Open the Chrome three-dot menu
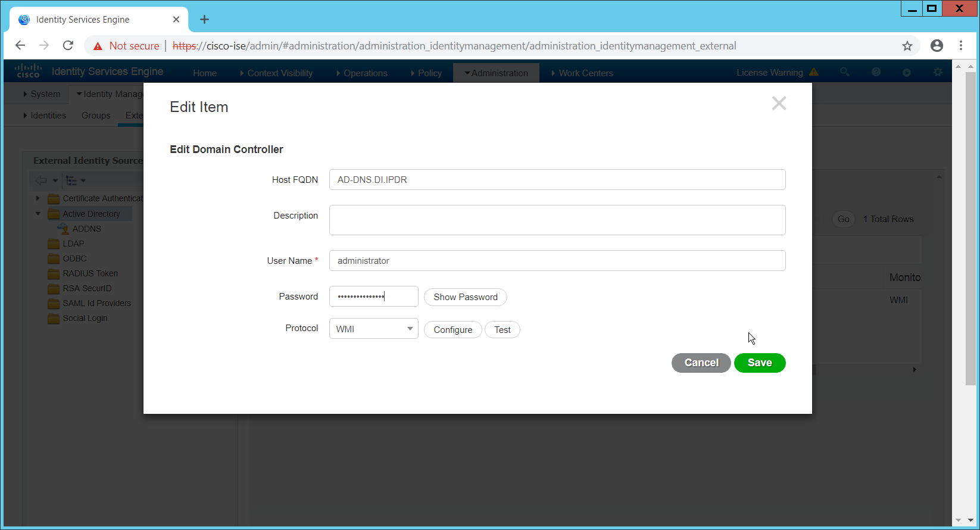 coord(961,46)
